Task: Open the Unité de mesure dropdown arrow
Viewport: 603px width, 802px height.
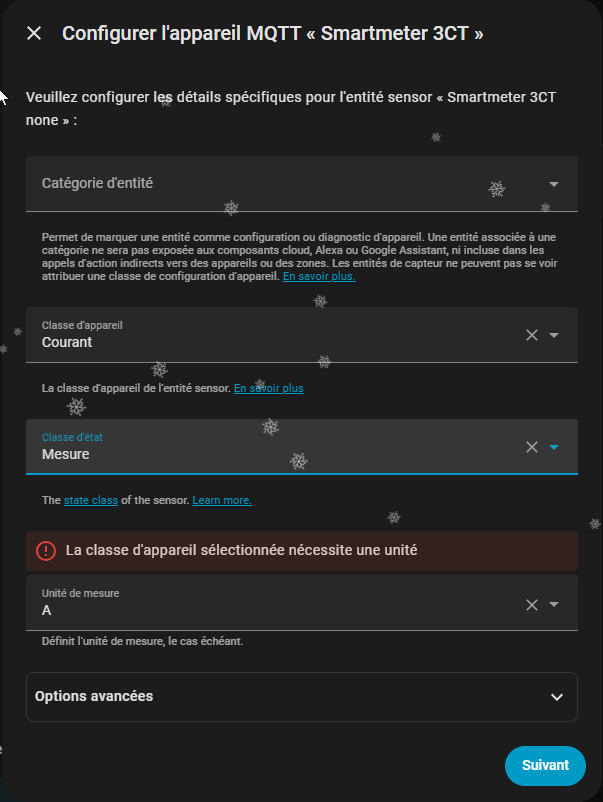Action: tap(554, 604)
